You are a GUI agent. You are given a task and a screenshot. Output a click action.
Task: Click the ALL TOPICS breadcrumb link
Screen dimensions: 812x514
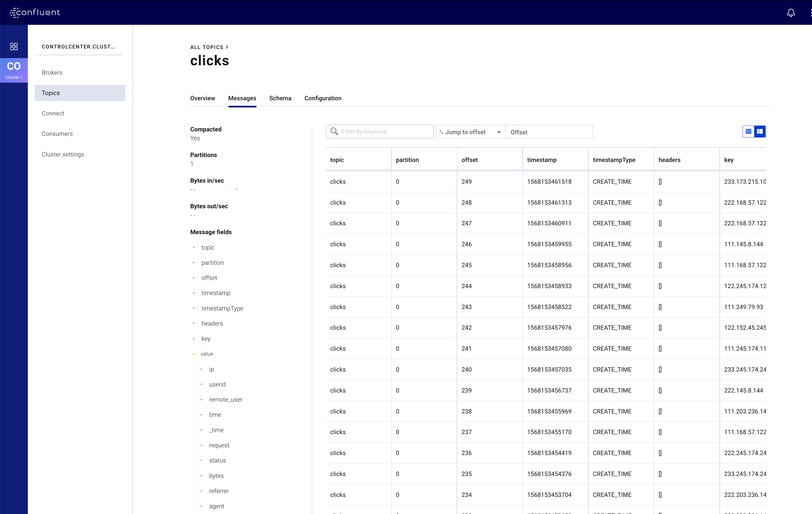[207, 47]
